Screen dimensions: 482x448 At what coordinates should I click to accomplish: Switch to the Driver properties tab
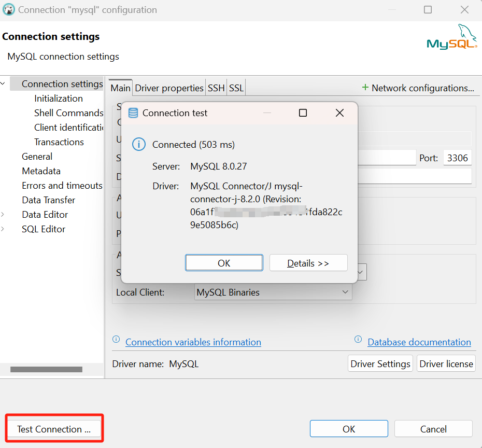click(169, 88)
